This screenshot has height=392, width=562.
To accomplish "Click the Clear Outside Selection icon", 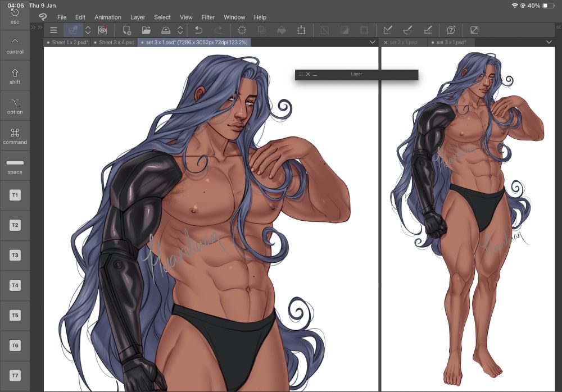I will click(x=262, y=30).
